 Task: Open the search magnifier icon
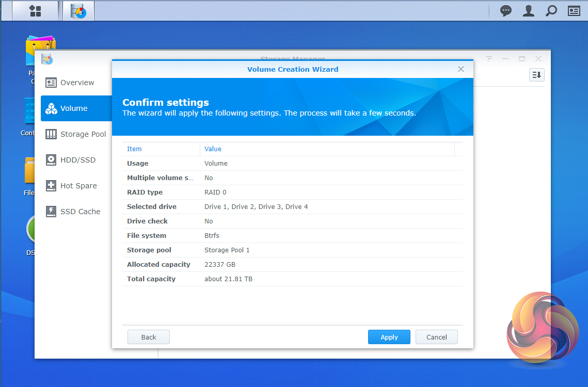pos(551,11)
